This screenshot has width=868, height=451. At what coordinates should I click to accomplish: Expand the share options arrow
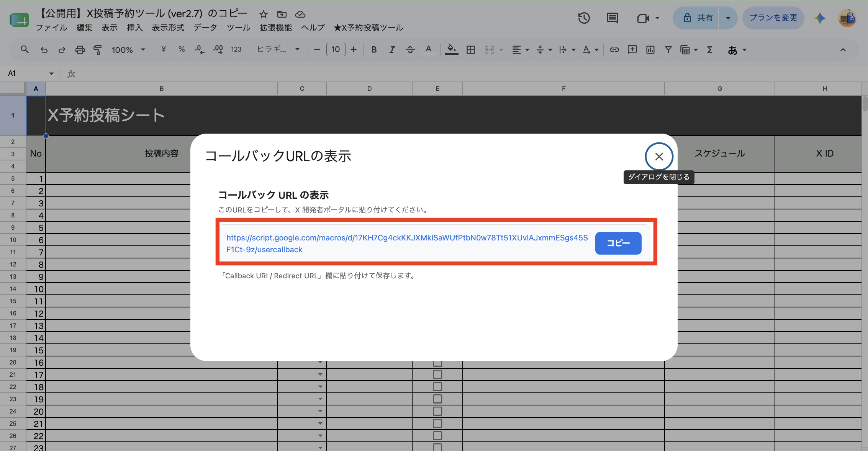point(728,18)
